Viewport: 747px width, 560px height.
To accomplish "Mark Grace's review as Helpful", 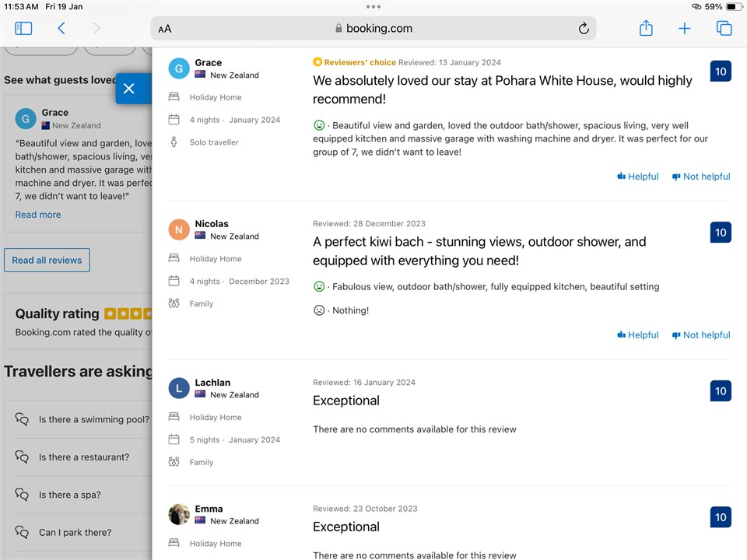I will click(637, 177).
